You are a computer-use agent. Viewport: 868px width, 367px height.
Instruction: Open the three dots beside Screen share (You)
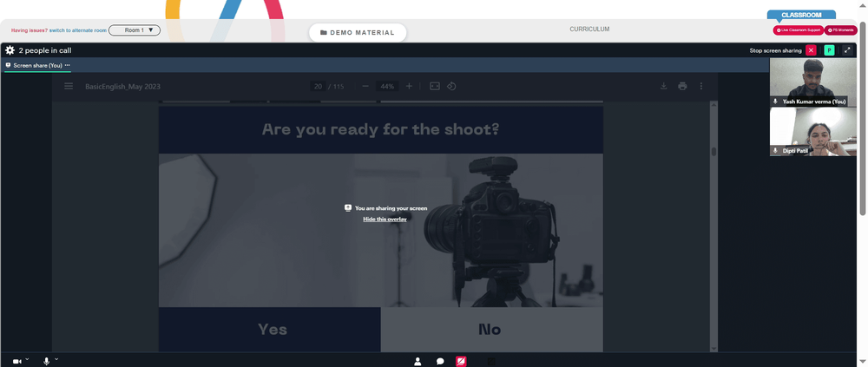coord(68,65)
